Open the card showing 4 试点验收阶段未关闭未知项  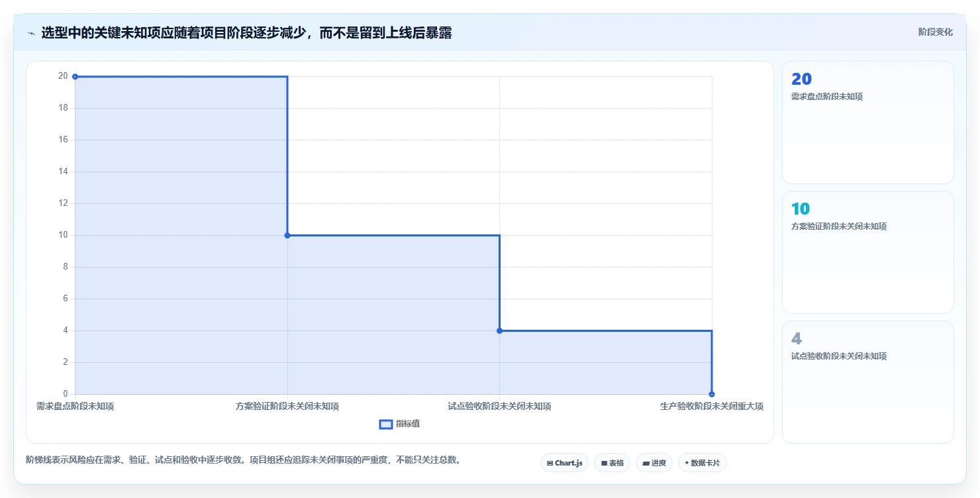tap(868, 382)
